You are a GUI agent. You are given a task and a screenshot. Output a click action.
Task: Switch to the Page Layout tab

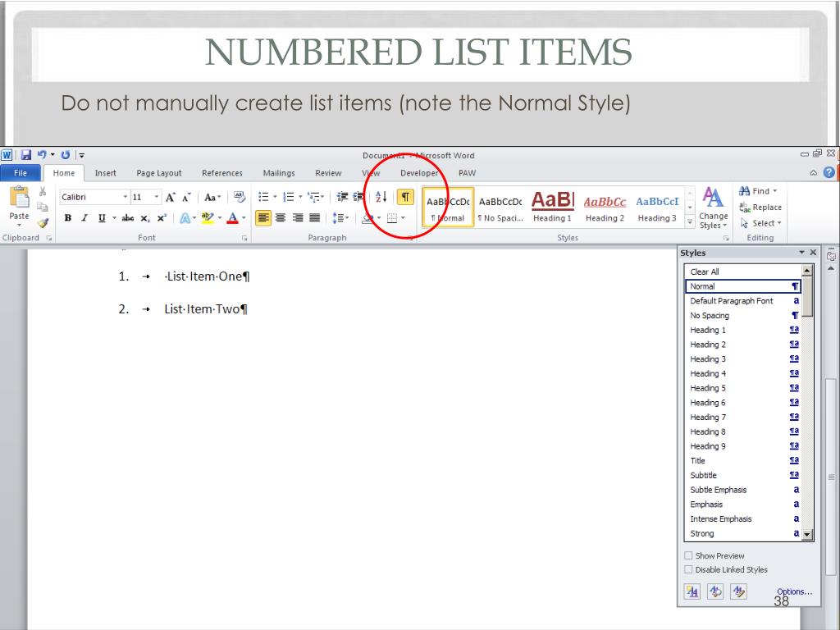[x=158, y=173]
